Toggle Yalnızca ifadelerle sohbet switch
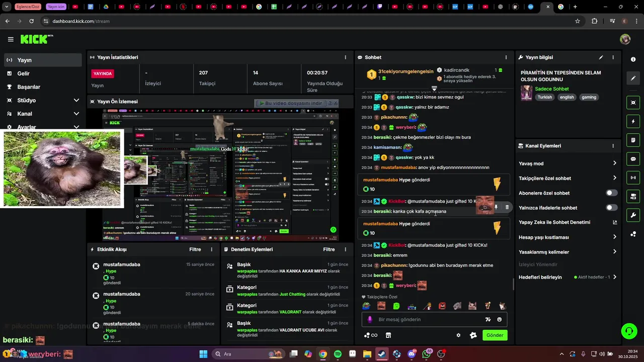644x362 pixels. tap(611, 208)
